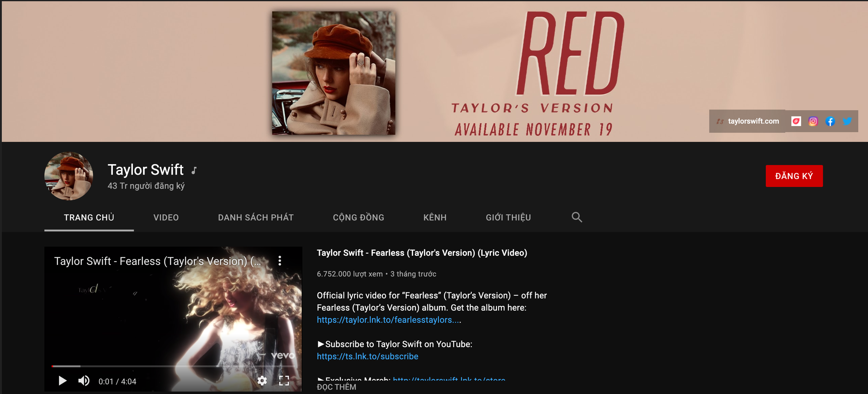The height and width of the screenshot is (394, 868).
Task: Click the title overlay in the video player
Action: 158,261
